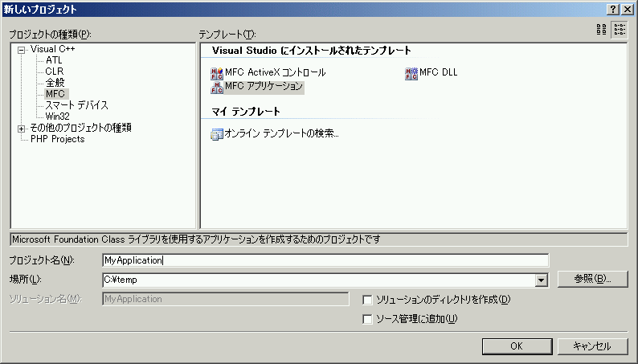Open the 場所 location dropdown arrow

click(x=541, y=280)
